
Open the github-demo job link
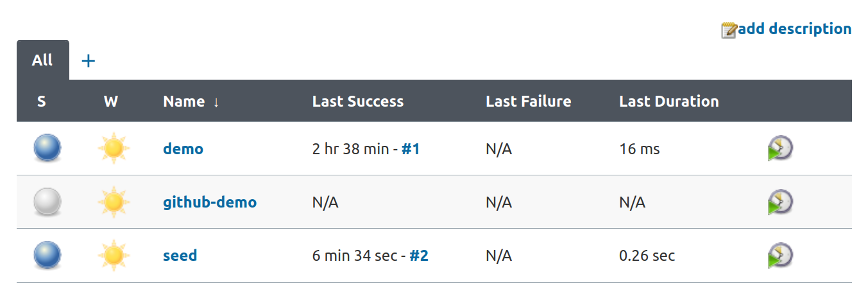(210, 202)
